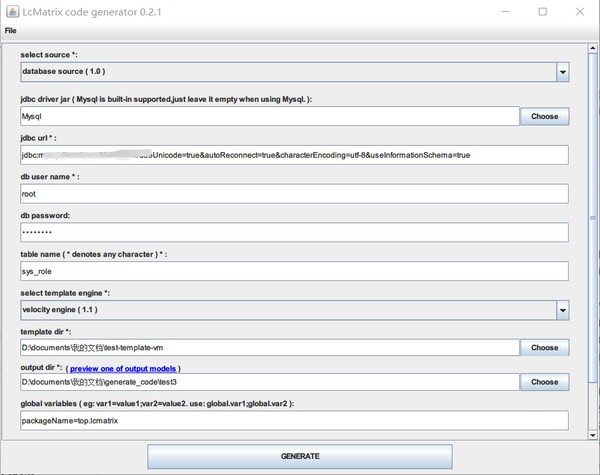Choose the output dir folder

(x=544, y=382)
